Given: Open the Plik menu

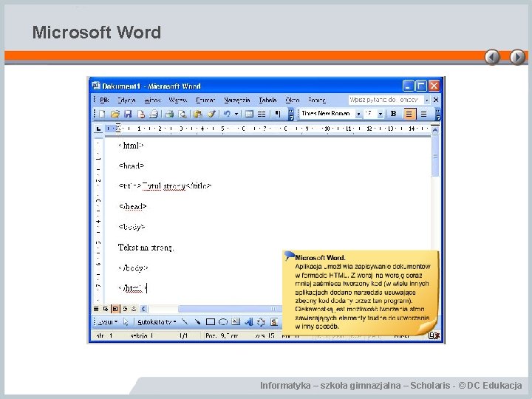Looking at the screenshot, I should [x=104, y=100].
